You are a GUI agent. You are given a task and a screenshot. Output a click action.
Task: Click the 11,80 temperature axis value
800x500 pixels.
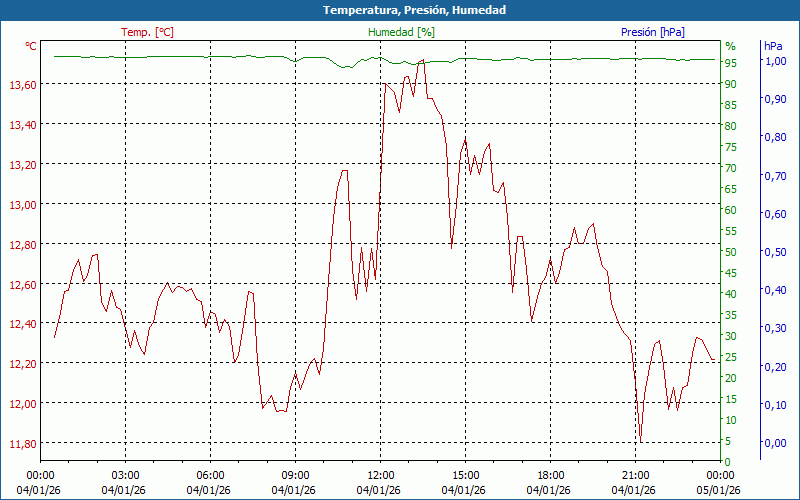pos(23,444)
